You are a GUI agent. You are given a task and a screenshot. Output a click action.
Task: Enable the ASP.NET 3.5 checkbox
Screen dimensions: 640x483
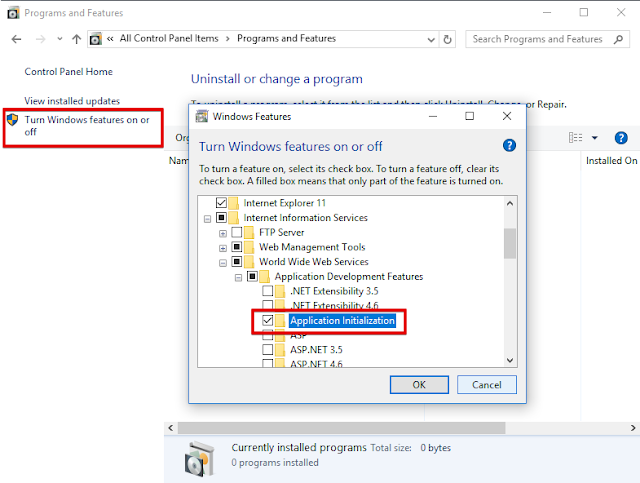tap(268, 350)
